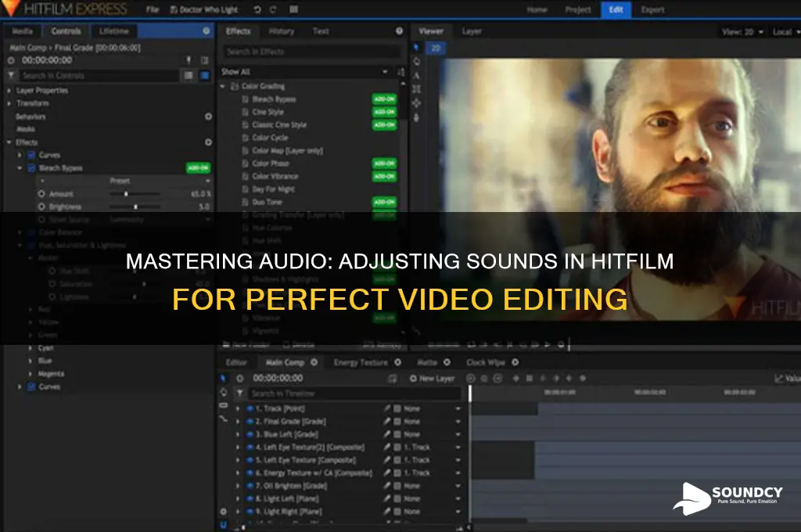Open the View: 2D dropdown
The height and width of the screenshot is (532, 801).
click(742, 31)
